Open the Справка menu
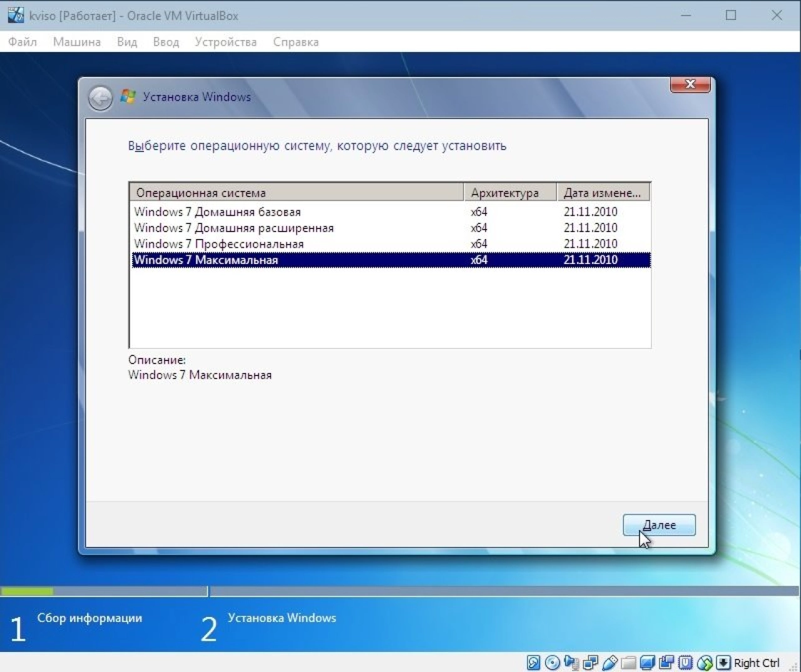 click(295, 42)
